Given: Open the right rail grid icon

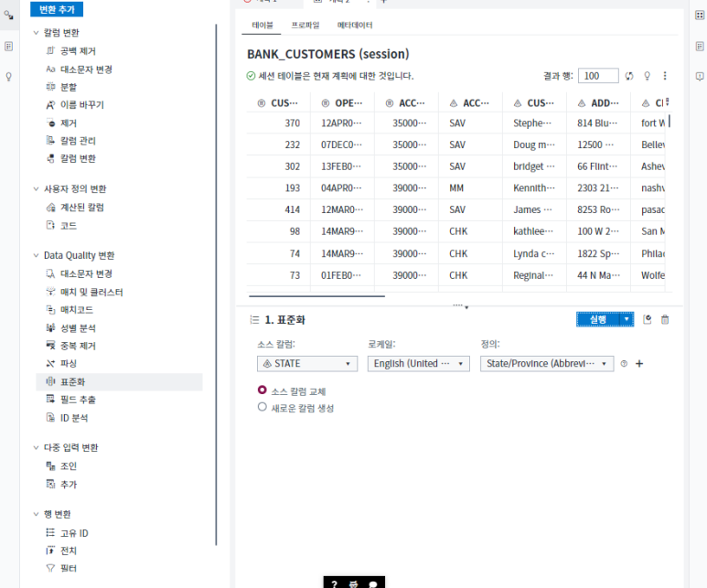Looking at the screenshot, I should [700, 15].
